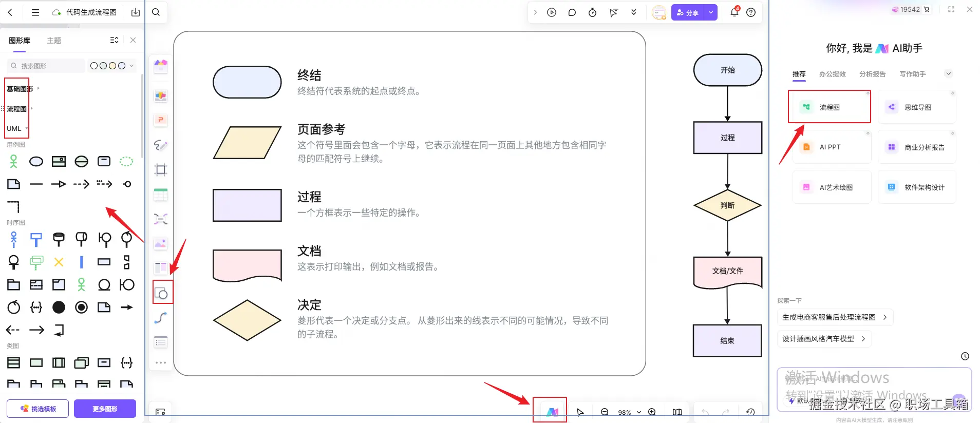Open the shapes tool in vertical toolbar
980x423 pixels.
161,293
